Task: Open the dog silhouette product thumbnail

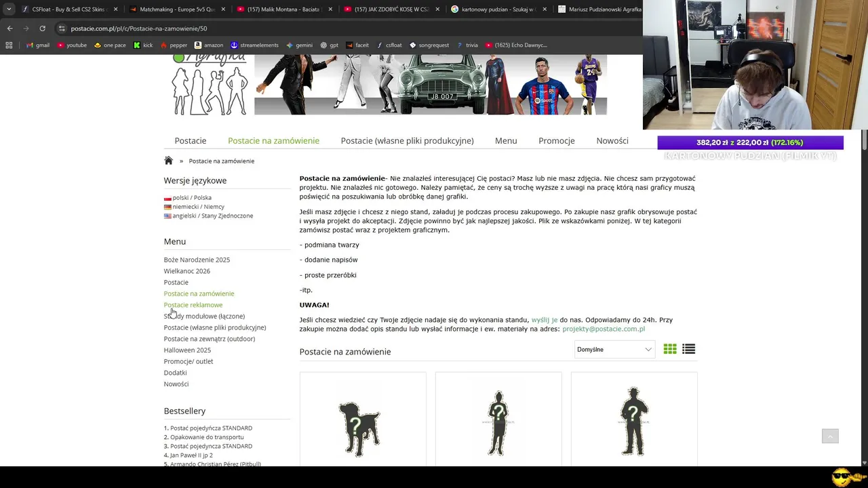Action: tap(359, 428)
